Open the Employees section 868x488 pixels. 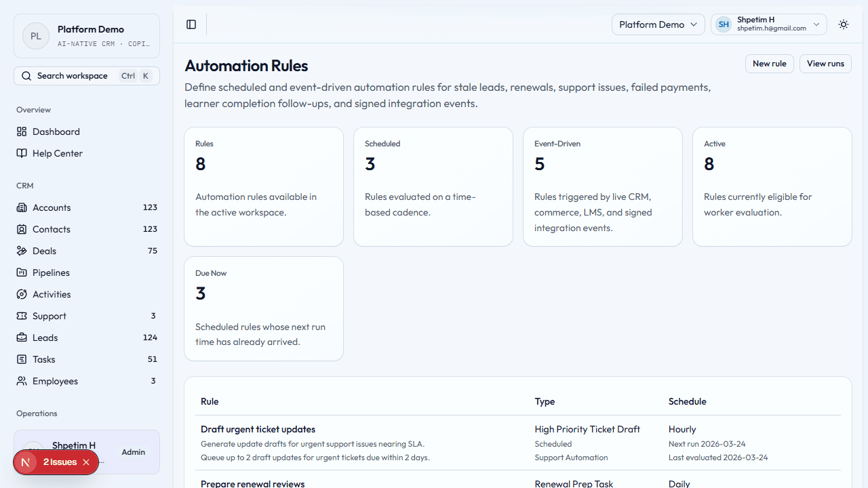point(54,381)
